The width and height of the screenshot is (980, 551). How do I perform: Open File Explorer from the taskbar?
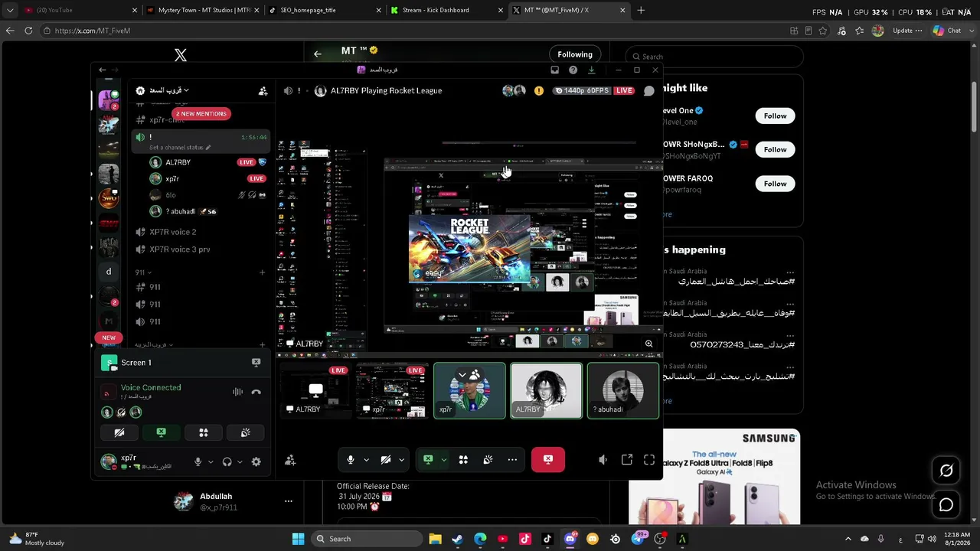click(435, 539)
